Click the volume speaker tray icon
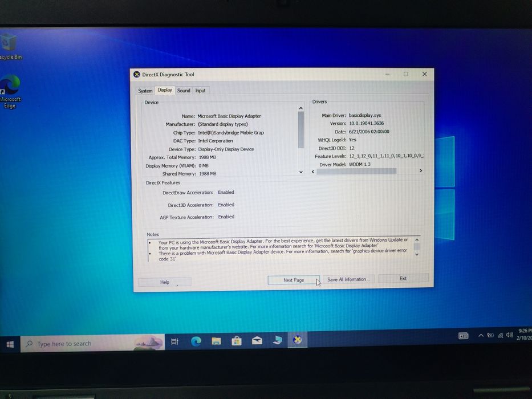Screen dimensions: 532x399 [x=509, y=335]
